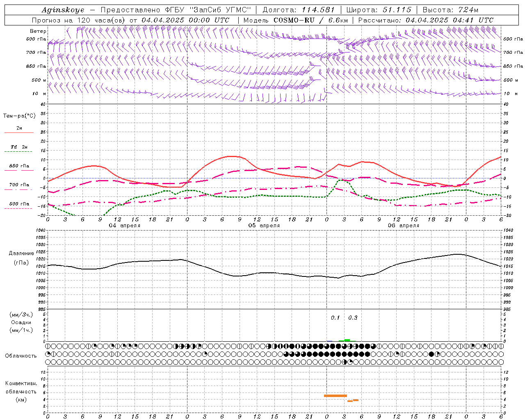This screenshot has height=420, width=525.
Task: Click the model name COSMO-RU / 6.6км
Action: click(311, 20)
